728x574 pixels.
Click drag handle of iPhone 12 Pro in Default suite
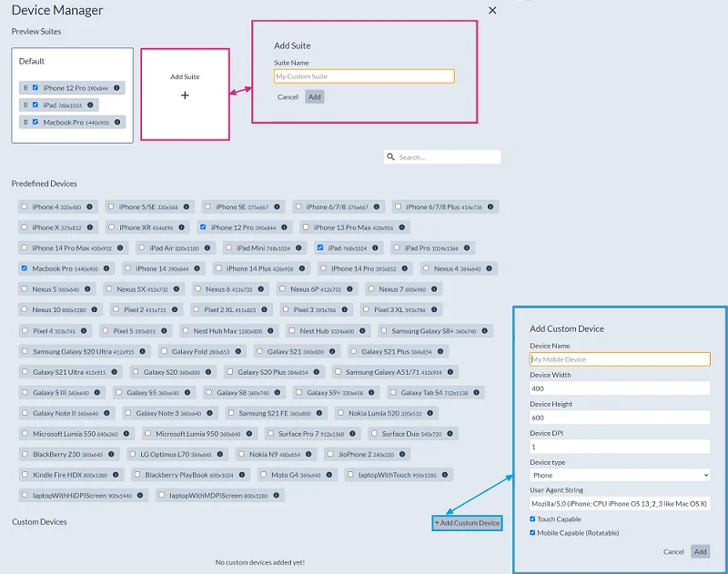click(25, 87)
